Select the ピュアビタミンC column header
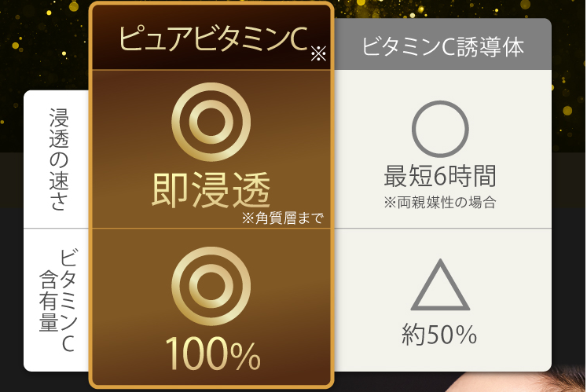Image resolution: width=587 pixels, height=392 pixels. coord(211,38)
